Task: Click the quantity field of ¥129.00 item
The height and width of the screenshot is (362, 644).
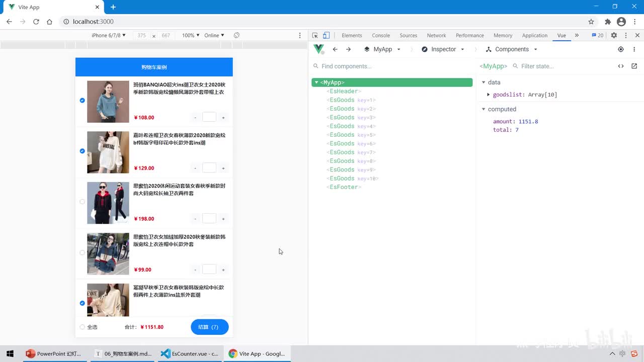Action: tap(209, 168)
